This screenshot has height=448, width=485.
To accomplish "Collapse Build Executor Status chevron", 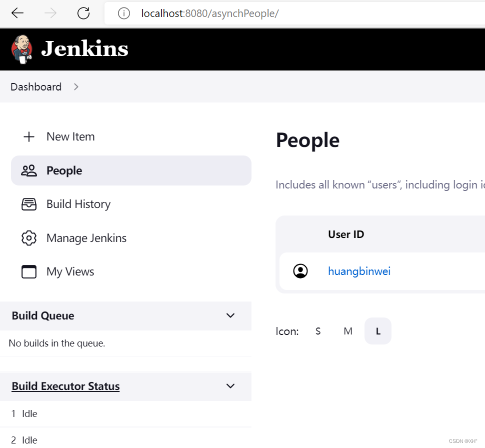I will click(230, 386).
